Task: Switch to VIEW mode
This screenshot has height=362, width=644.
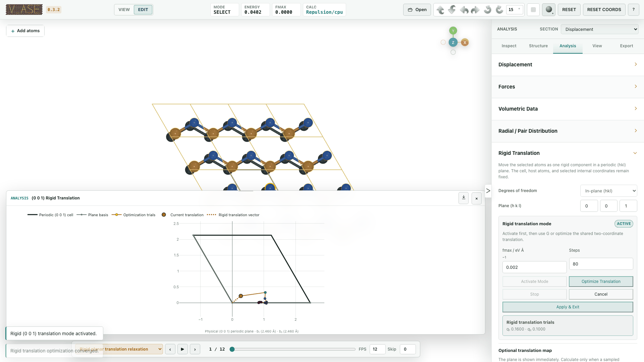Action: (x=124, y=10)
